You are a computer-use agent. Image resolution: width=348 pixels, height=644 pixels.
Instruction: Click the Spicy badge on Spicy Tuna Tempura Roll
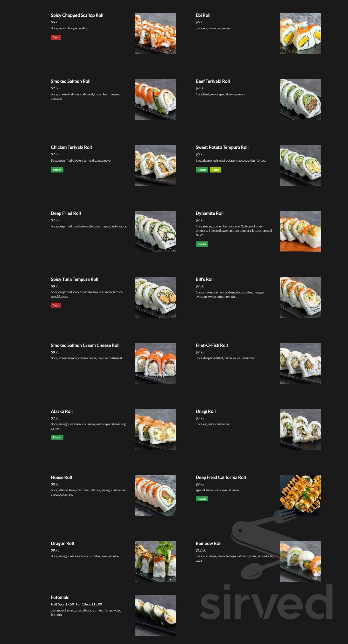[x=56, y=305]
